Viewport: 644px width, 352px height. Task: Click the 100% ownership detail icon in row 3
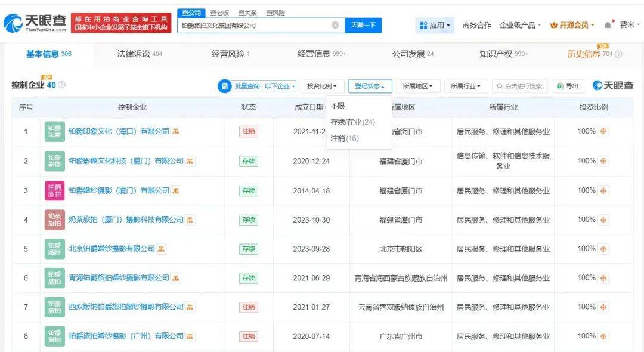point(603,190)
